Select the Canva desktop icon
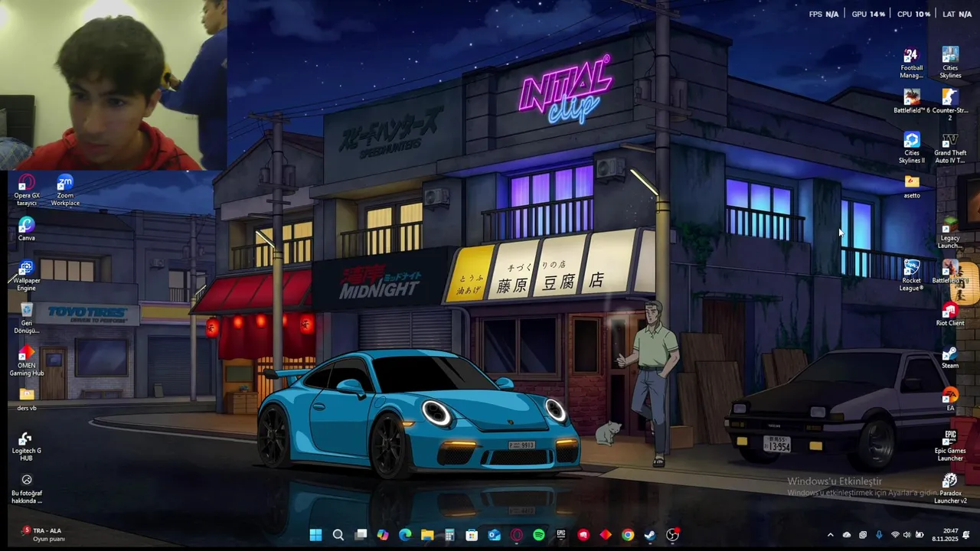980x551 pixels. point(27,229)
